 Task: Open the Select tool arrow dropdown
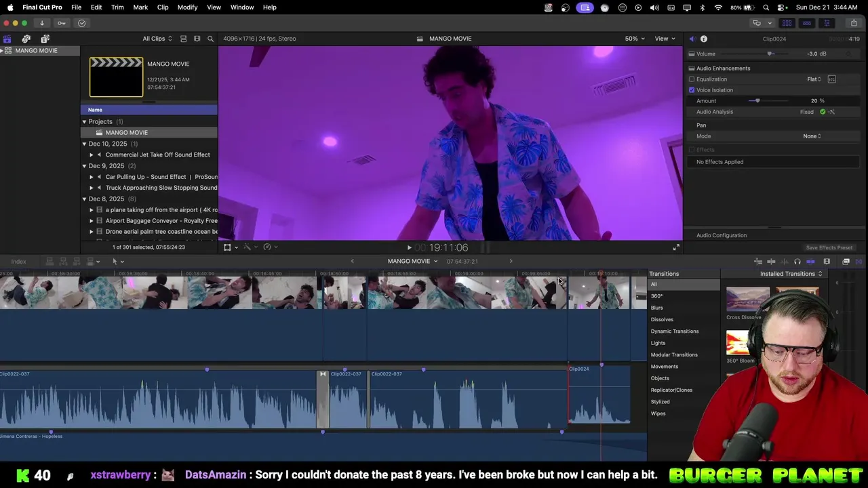[x=118, y=262]
